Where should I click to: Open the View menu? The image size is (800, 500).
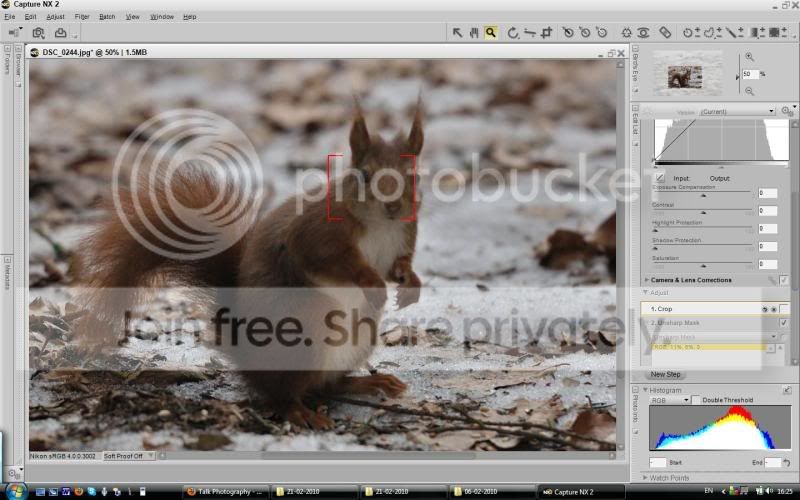click(x=133, y=17)
